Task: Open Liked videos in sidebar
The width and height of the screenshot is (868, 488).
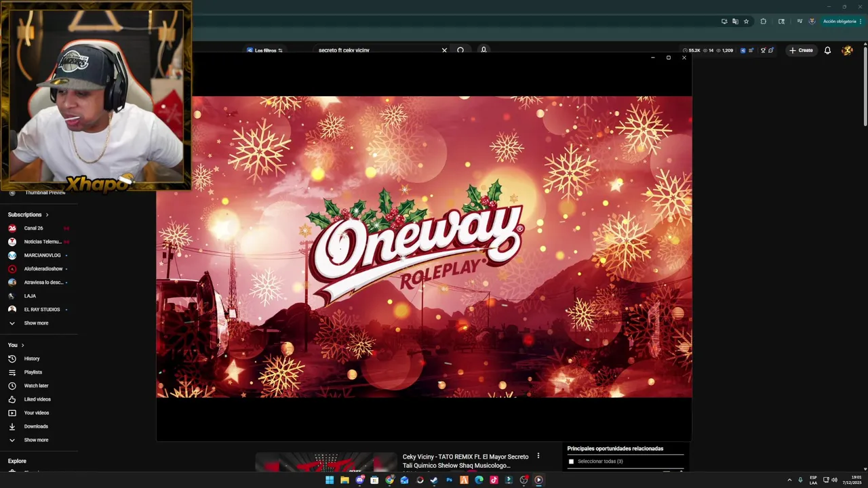Action: pyautogui.click(x=38, y=399)
